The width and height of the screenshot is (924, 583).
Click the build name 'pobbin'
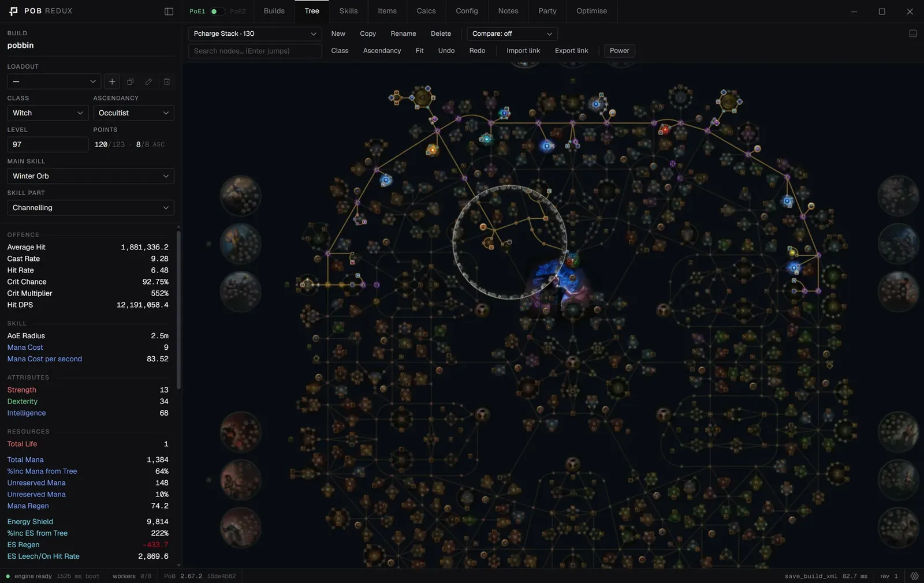pos(20,46)
